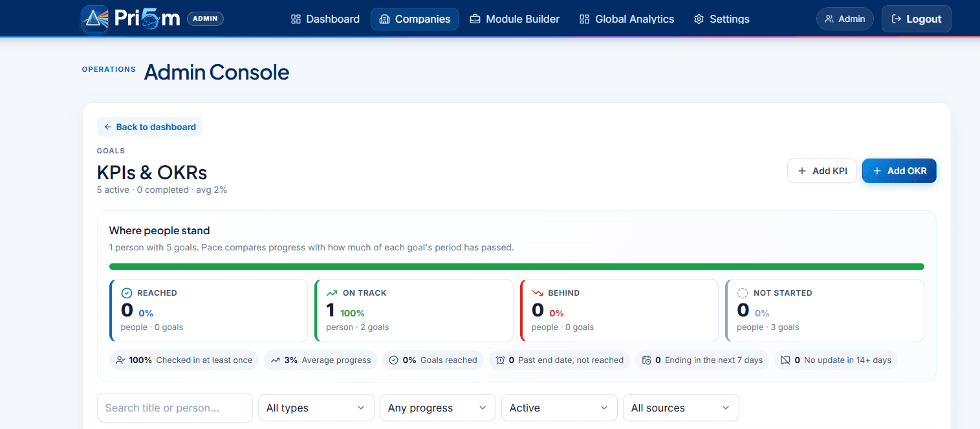Open the Admin user profile button
The width and height of the screenshot is (980, 429).
[x=845, y=19]
